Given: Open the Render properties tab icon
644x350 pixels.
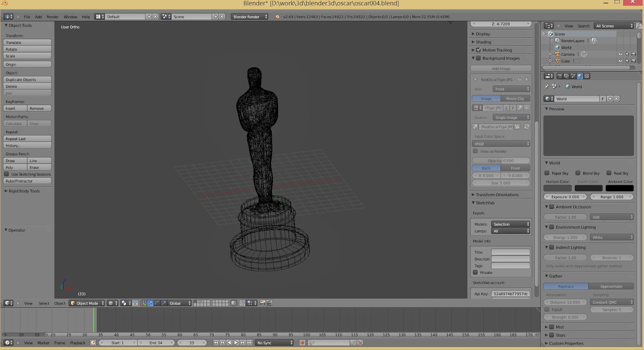Looking at the screenshot, I should coord(559,76).
